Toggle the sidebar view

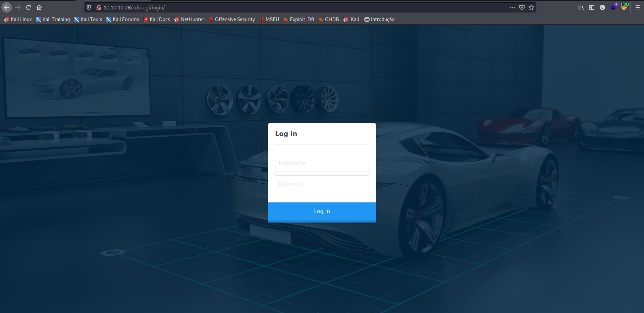(592, 7)
